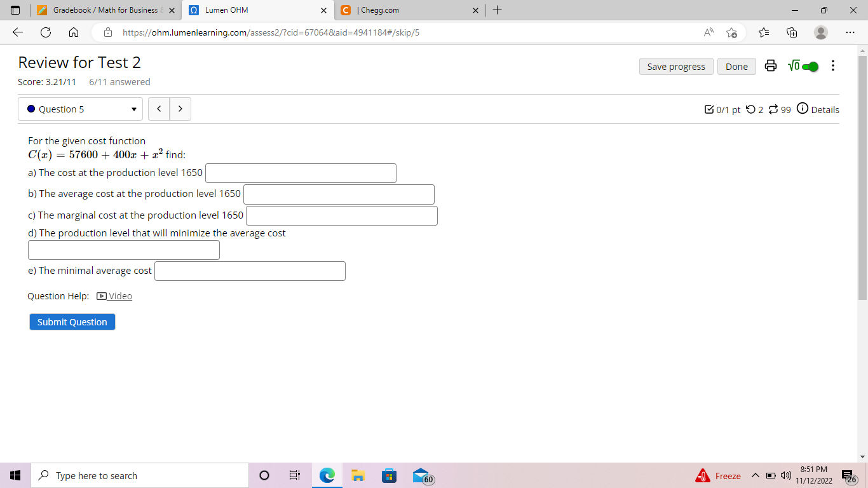Click the vertical three-dot menu icon

click(833, 66)
